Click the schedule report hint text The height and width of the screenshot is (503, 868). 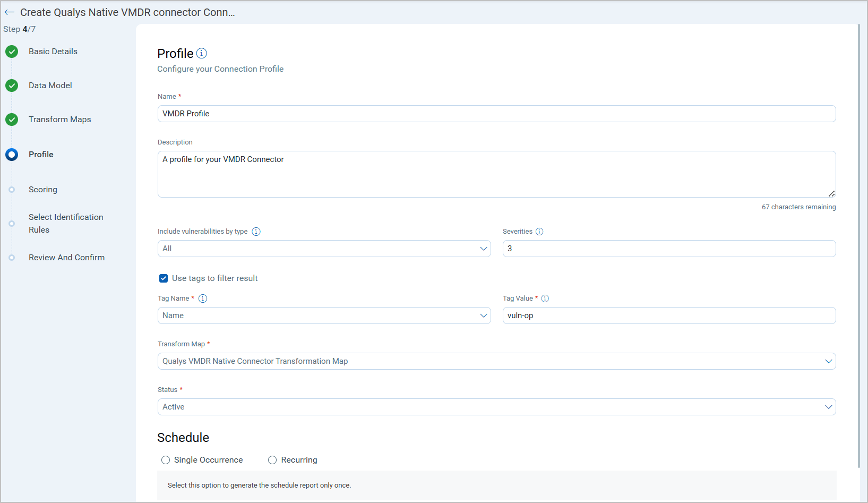click(x=259, y=485)
